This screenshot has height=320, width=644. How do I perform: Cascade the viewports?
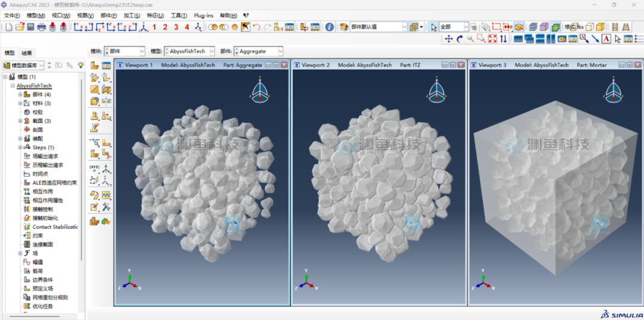[528, 39]
